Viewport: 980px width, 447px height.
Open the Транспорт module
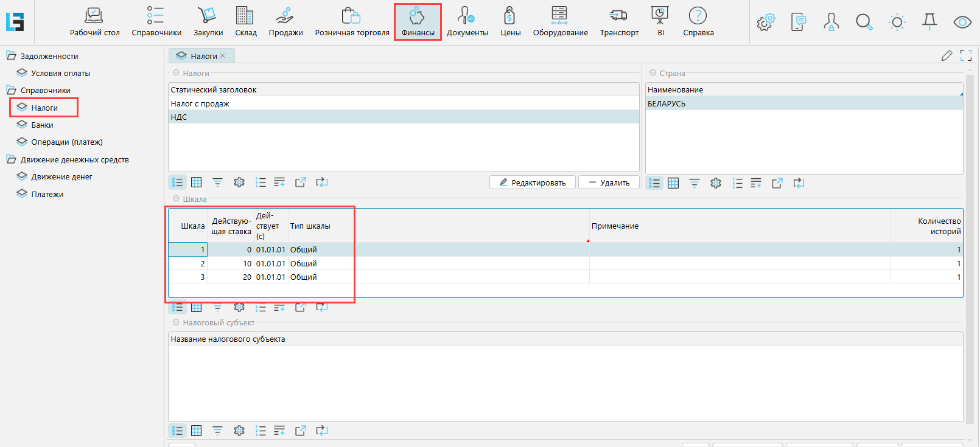[619, 22]
